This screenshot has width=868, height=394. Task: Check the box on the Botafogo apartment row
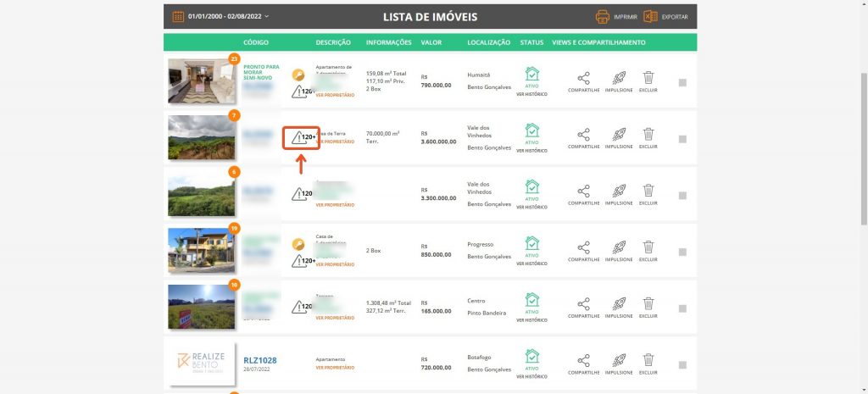(683, 364)
